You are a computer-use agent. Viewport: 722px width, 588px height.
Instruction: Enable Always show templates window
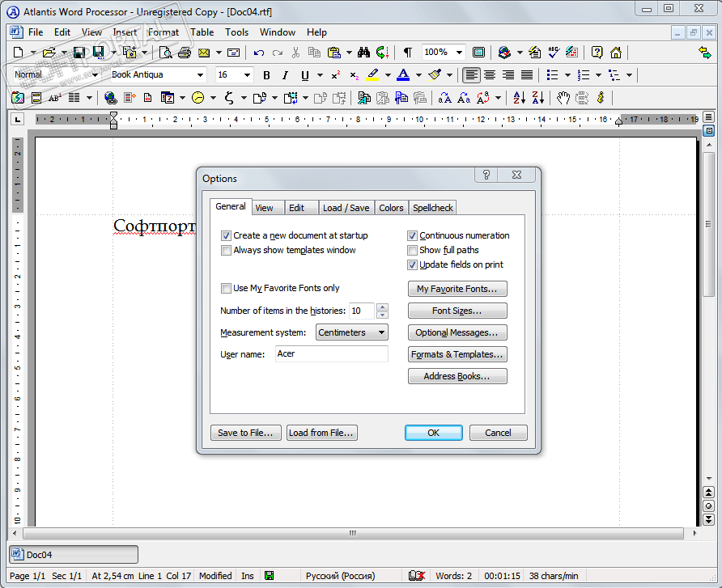coord(226,250)
